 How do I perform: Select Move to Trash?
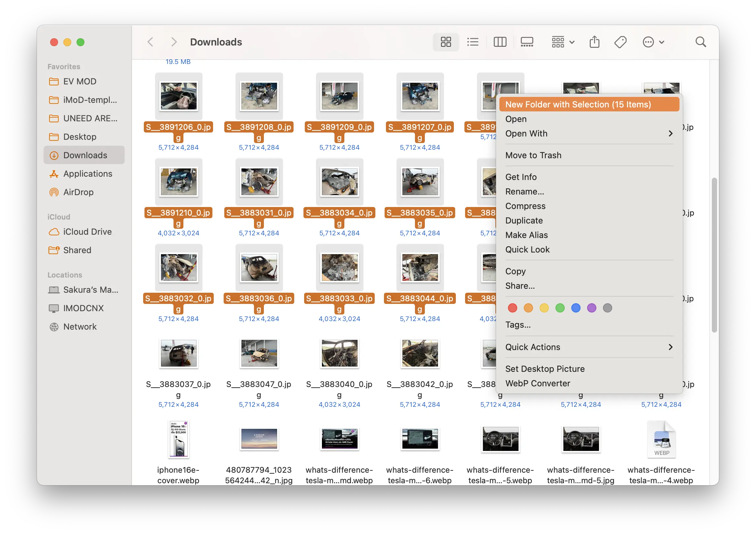tap(533, 155)
